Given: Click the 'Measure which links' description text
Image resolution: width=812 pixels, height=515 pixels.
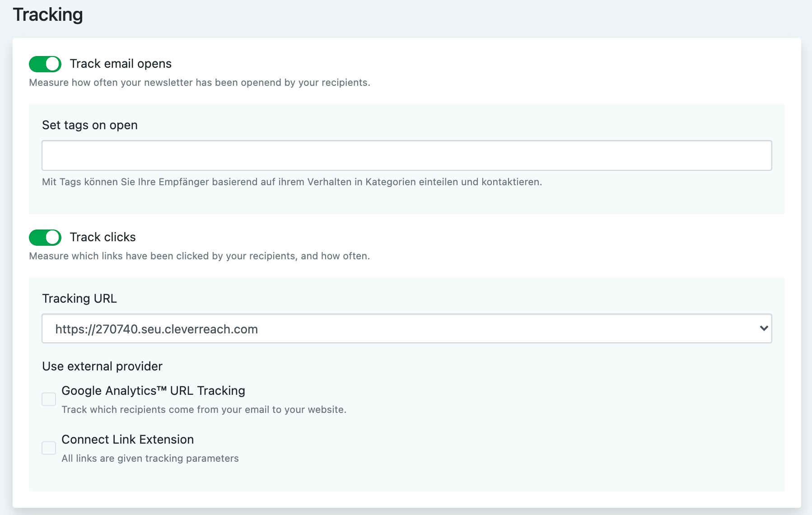Looking at the screenshot, I should point(199,256).
